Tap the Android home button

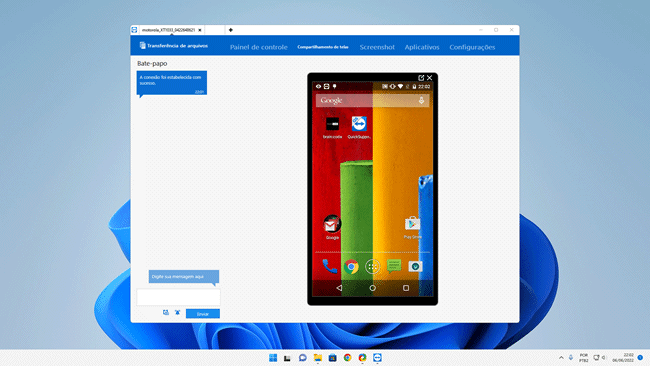372,288
